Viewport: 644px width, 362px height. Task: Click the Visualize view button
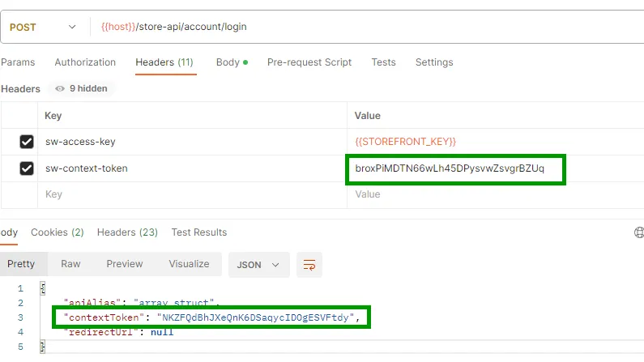(189, 264)
